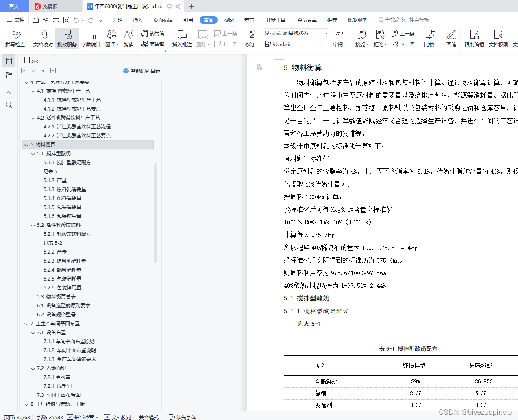Collapse the 5.2 活性乳酸菌饮料 tree node
Image resolution: width=518 pixels, height=420 pixels.
click(x=33, y=225)
